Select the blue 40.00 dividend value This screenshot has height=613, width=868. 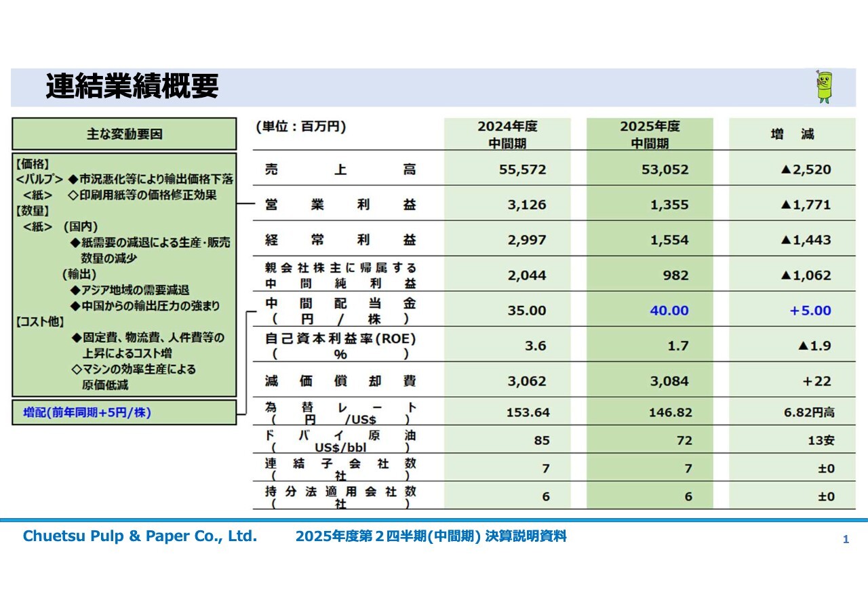pos(669,311)
